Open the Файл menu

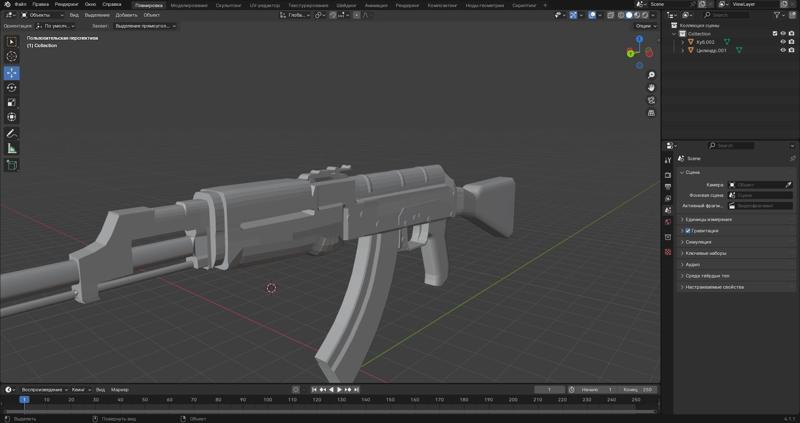[20, 5]
